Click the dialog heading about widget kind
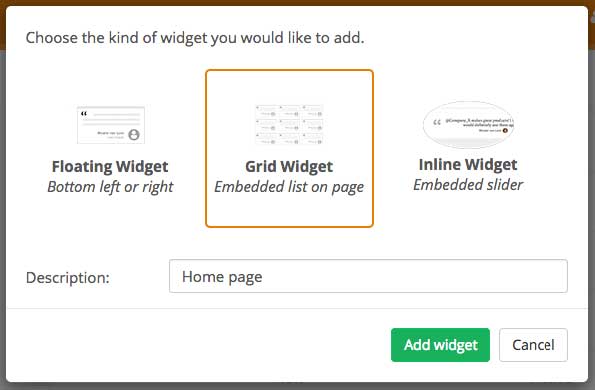 point(195,38)
